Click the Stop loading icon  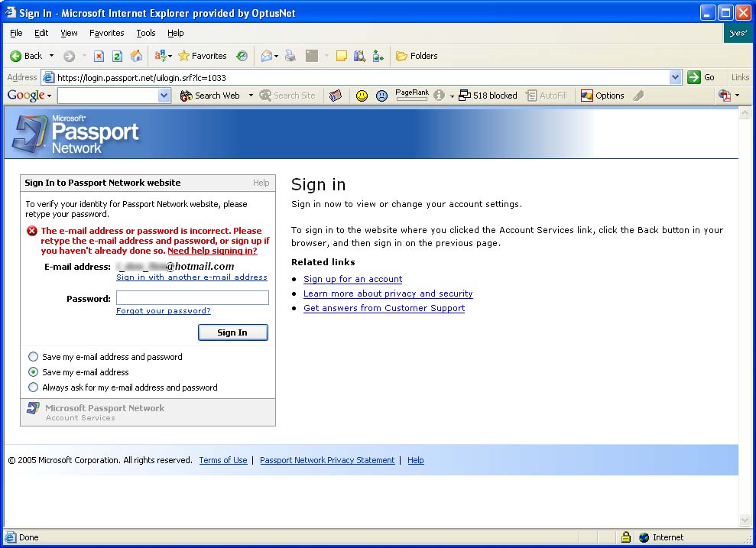pyautogui.click(x=99, y=56)
